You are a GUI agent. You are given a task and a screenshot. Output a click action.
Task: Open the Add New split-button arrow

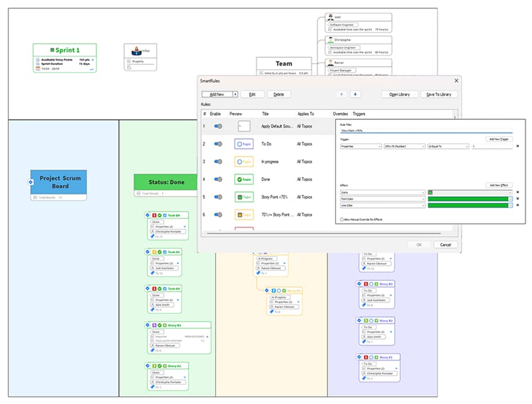pyautogui.click(x=235, y=95)
